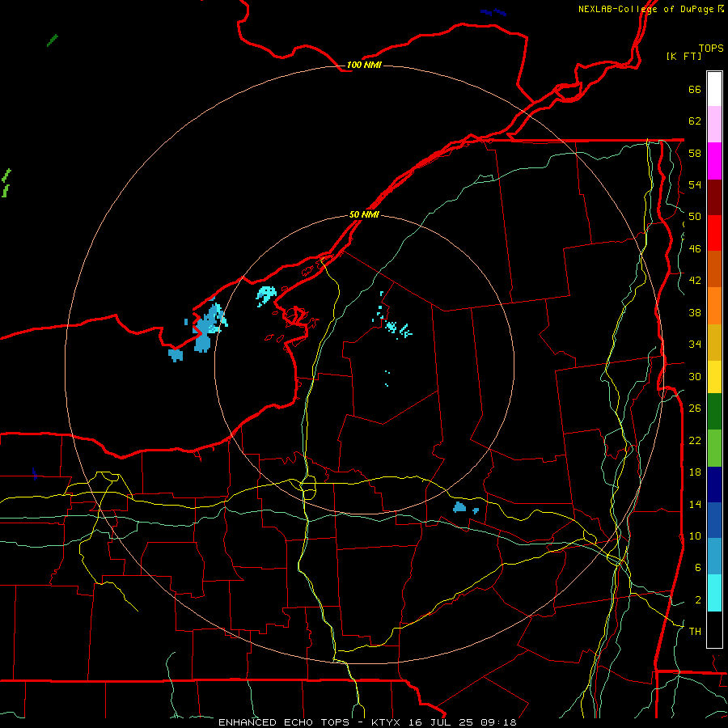Click the legend value 26
Image resolution: width=728 pixels, height=728 pixels.
695,408
